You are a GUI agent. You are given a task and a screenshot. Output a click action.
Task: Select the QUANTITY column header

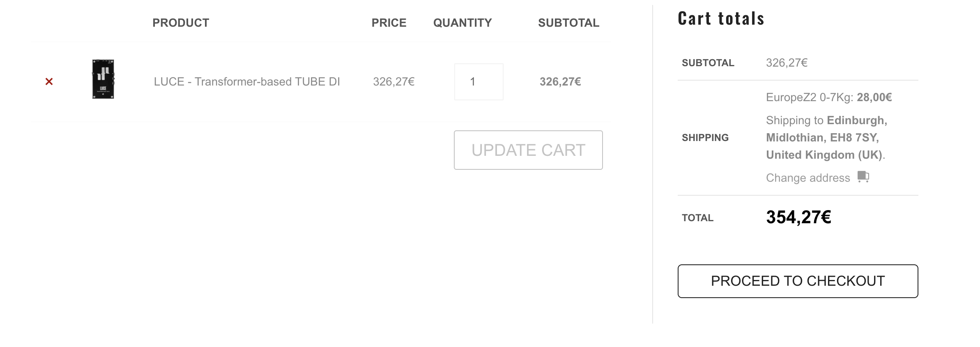coord(462,23)
